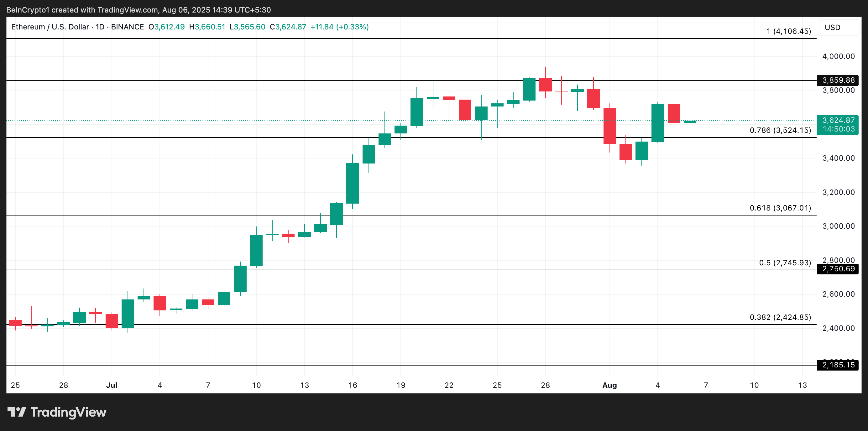Click the 4,000.00 price axis tick
Image resolution: width=868 pixels, height=431 pixels.
[838, 56]
